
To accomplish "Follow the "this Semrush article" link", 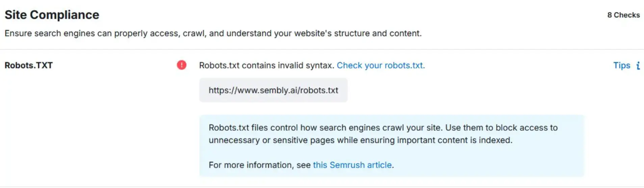I will pos(352,165).
